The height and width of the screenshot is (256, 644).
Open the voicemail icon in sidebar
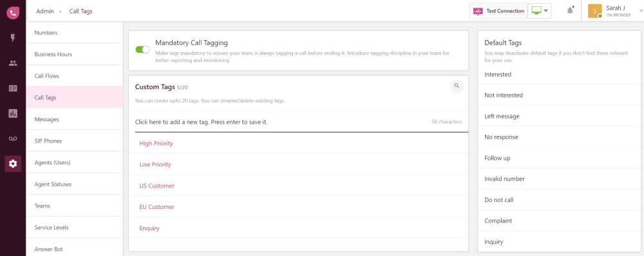[13, 139]
